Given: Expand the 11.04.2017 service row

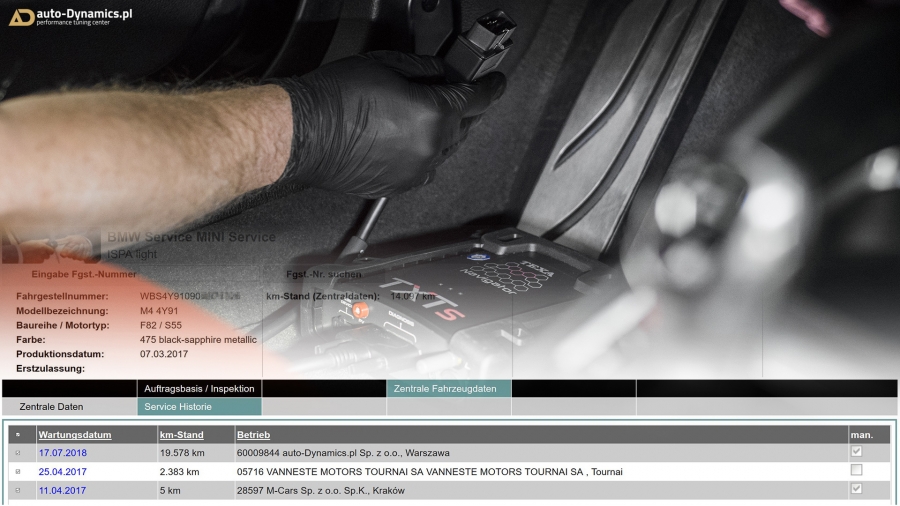Looking at the screenshot, I should [x=17, y=490].
